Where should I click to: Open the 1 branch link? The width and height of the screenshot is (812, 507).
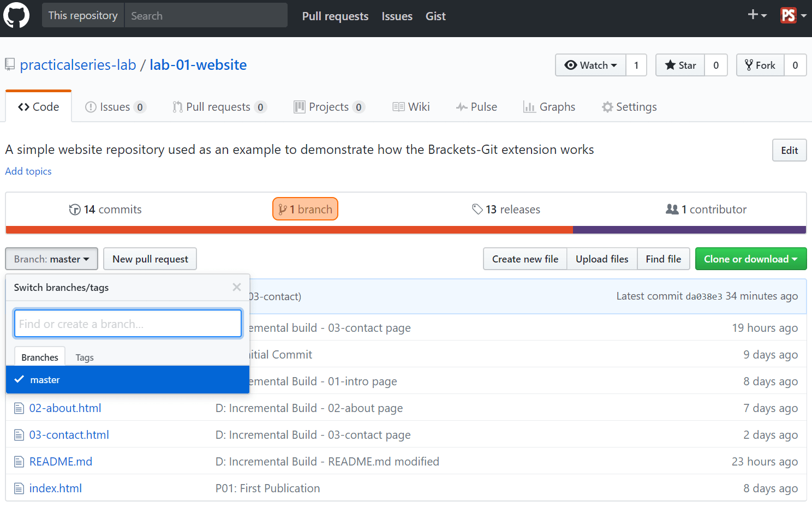click(305, 209)
